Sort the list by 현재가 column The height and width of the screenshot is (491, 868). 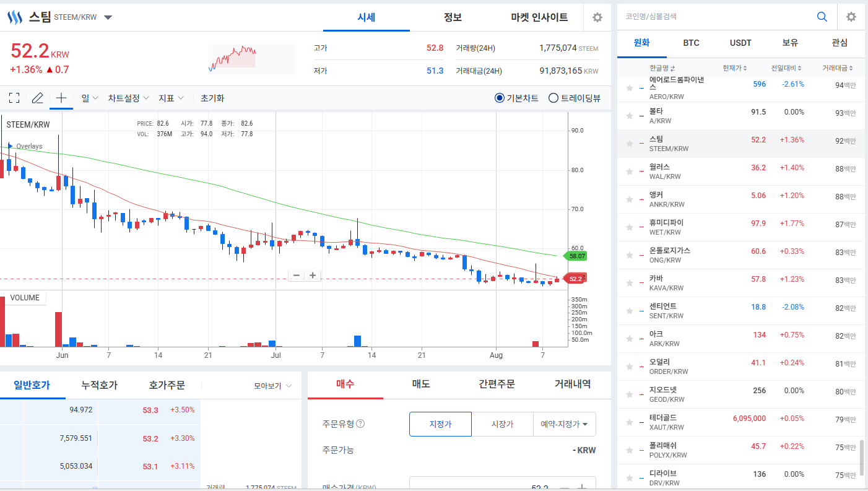pyautogui.click(x=735, y=68)
